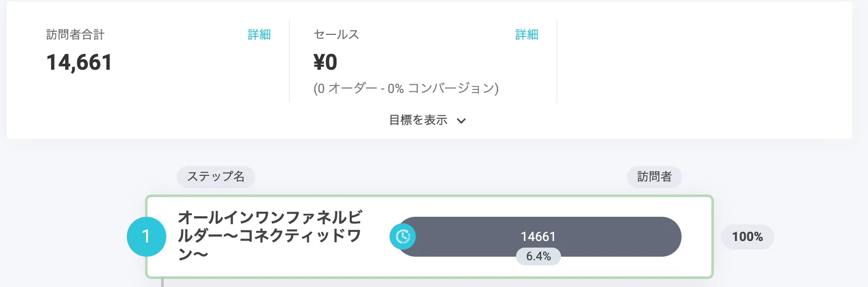Click the ¥0 sales amount
This screenshot has width=868, height=287.
click(x=325, y=63)
